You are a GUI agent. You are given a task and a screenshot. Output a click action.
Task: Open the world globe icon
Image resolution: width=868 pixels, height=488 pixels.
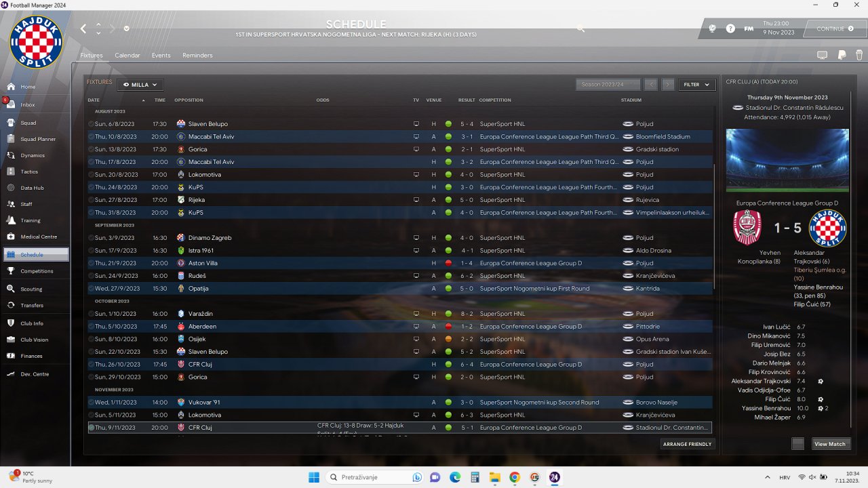[713, 28]
